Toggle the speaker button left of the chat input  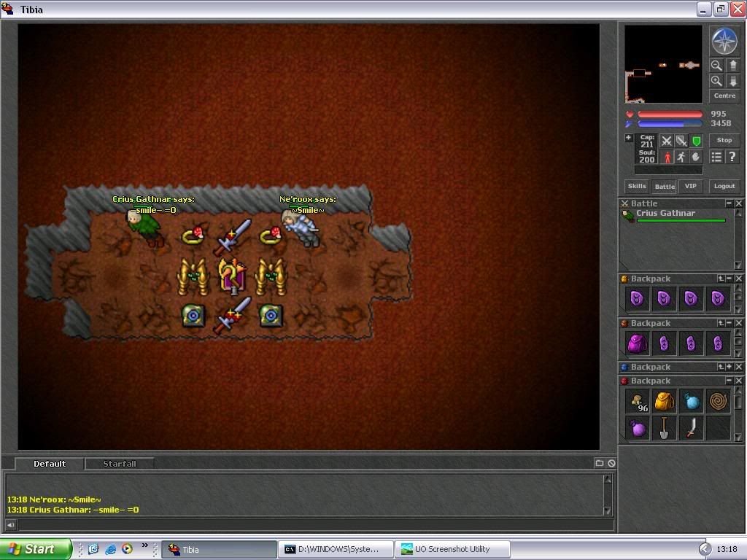pos(10,525)
